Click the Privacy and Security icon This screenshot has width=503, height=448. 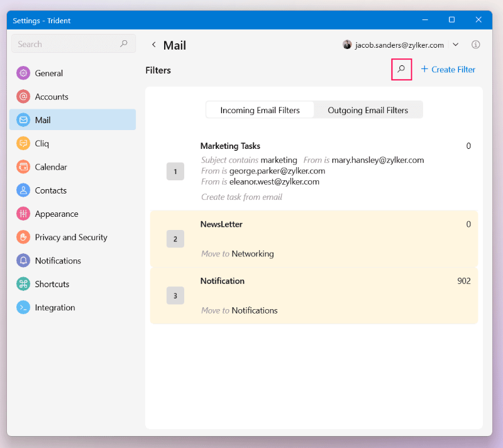tap(23, 238)
